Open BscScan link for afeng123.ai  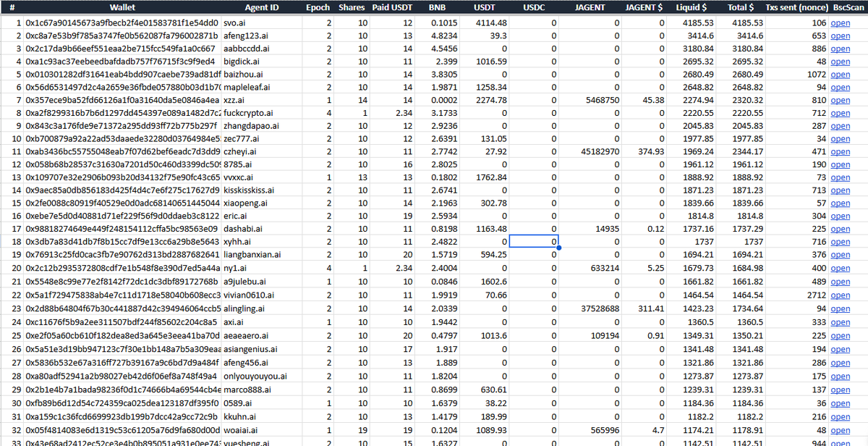pos(840,36)
